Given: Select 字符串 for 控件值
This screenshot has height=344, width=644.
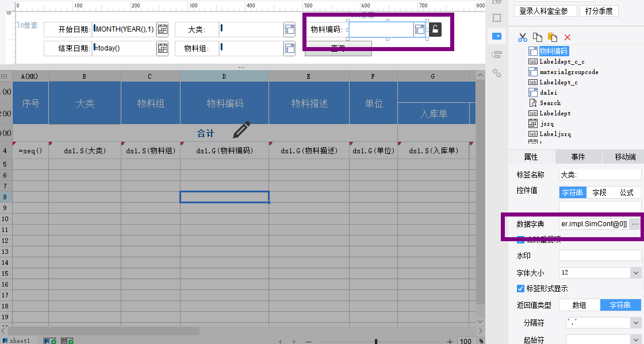Looking at the screenshot, I should pos(572,192).
